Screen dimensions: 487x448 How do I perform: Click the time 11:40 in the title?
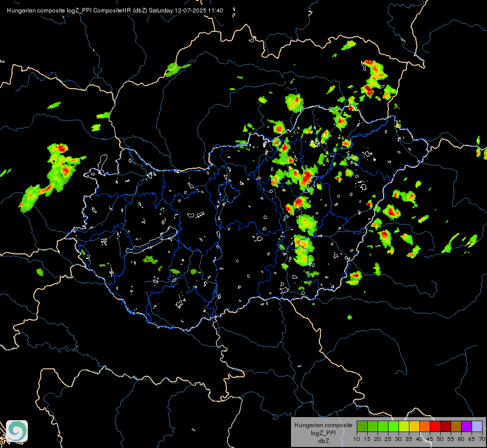215,10
